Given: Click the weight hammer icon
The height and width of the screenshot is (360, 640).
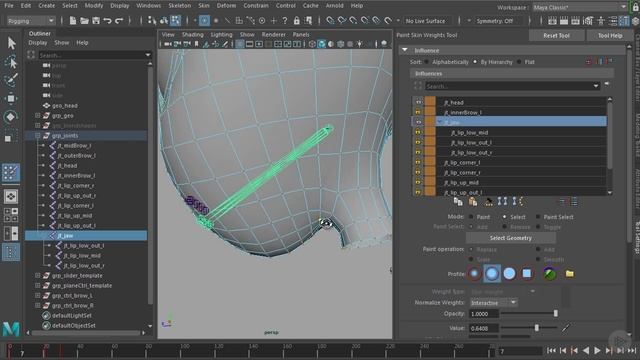Looking at the screenshot, I should tap(488, 202).
